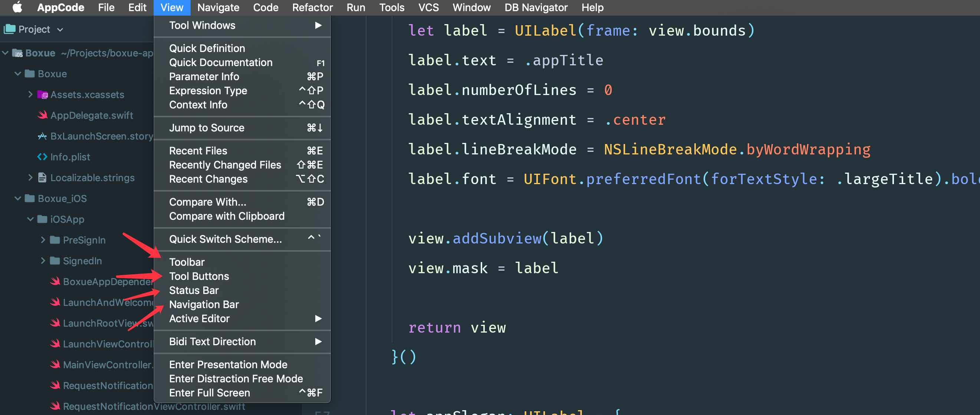Click the RequestNotification Swift file icon
The width and height of the screenshot is (980, 415).
55,385
